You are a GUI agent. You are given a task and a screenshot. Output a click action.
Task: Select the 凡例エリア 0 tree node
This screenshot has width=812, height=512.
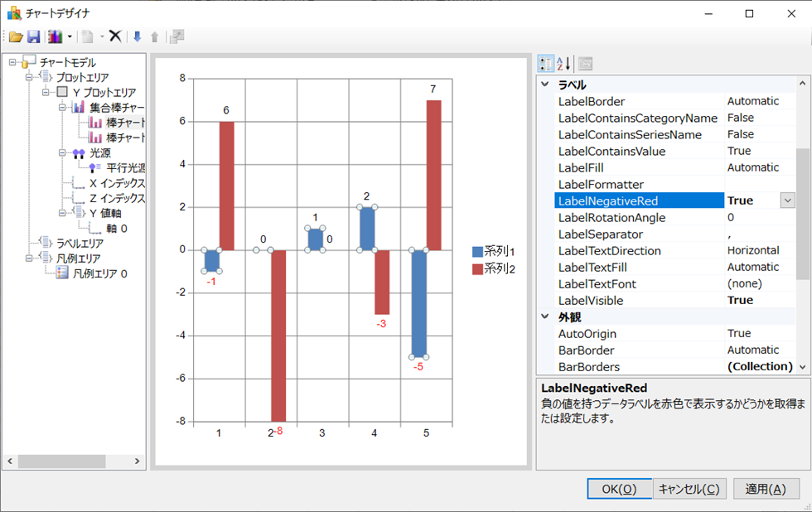(99, 273)
